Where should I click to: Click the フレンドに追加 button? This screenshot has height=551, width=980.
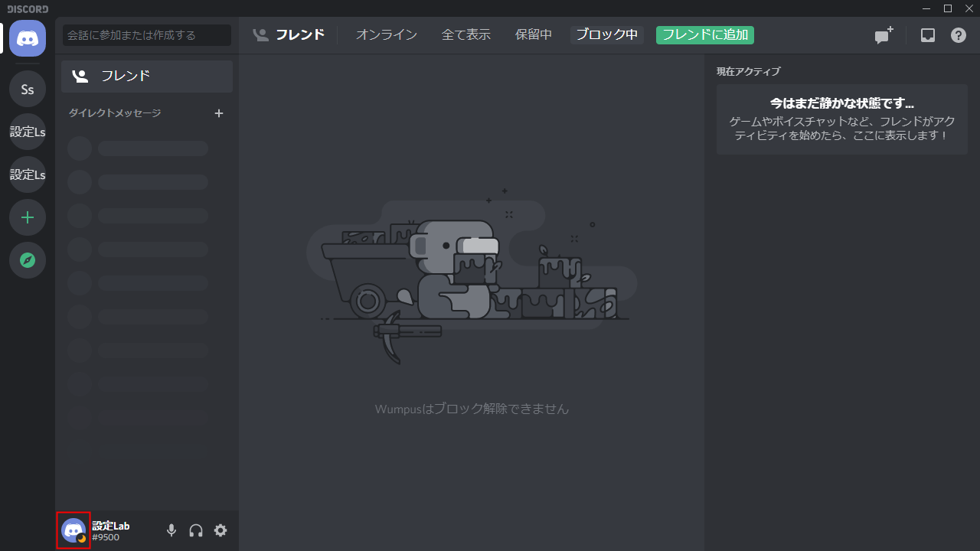(x=705, y=35)
